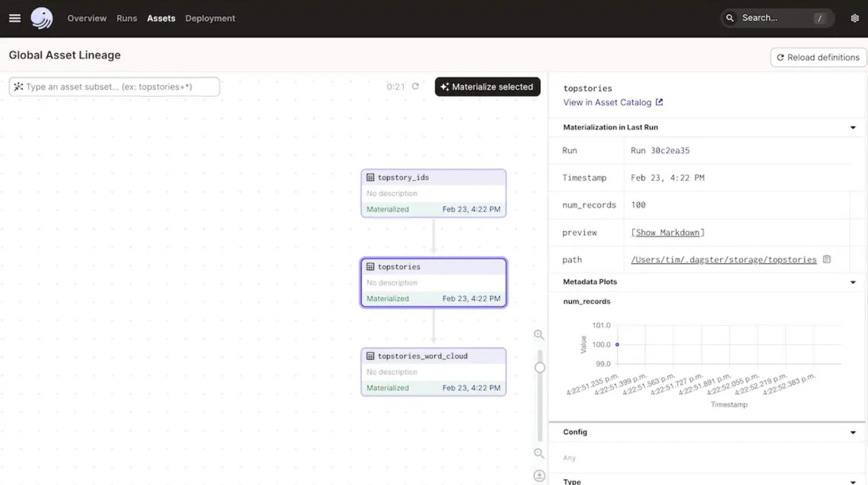Collapse Materialization in Last Run section
This screenshot has height=485, width=868.
(853, 127)
